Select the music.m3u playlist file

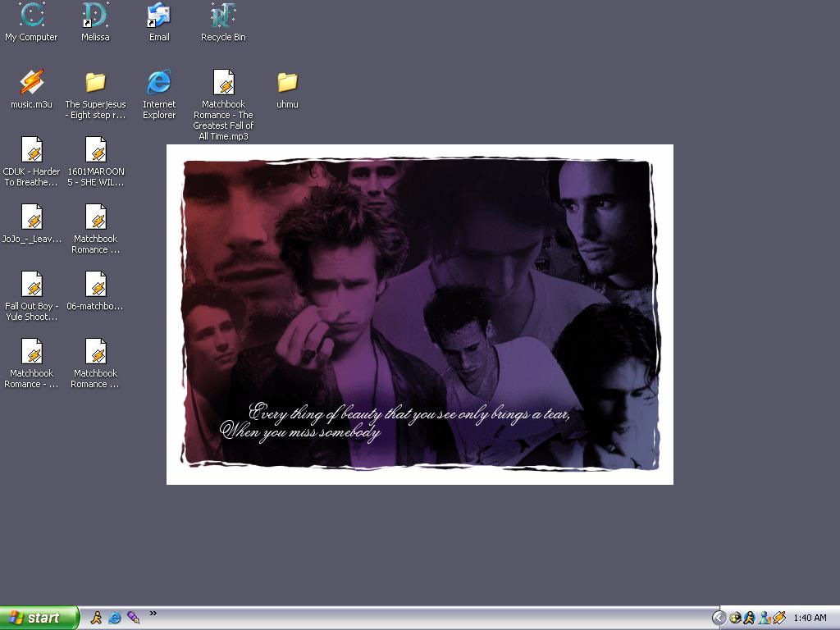(31, 83)
